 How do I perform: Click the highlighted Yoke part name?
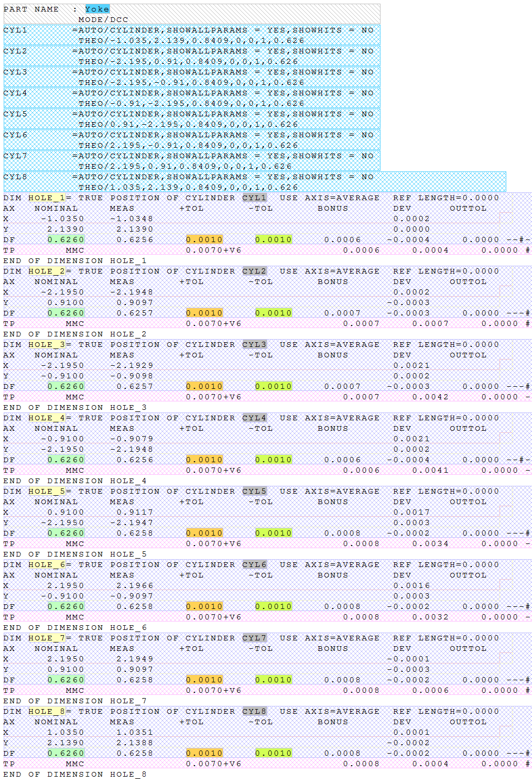pyautogui.click(x=97, y=9)
